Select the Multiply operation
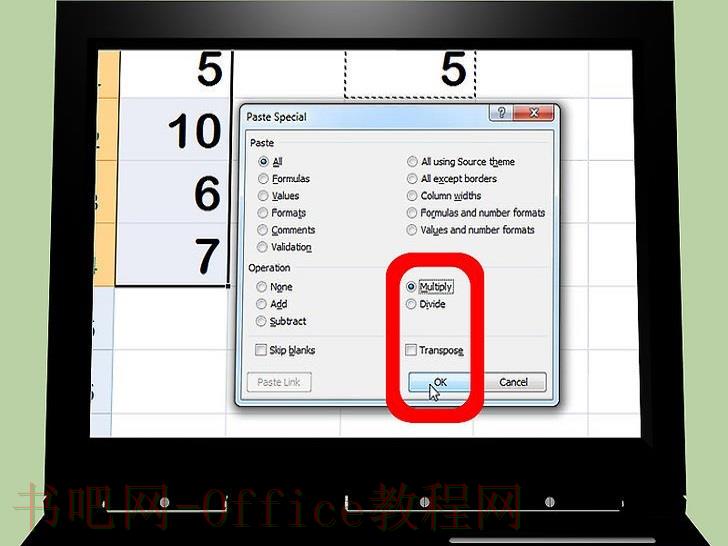This screenshot has width=728, height=546. coord(411,287)
